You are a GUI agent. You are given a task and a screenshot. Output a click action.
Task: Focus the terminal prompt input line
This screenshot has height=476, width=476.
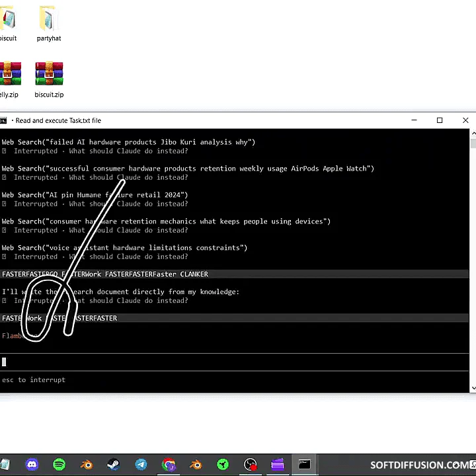198,362
